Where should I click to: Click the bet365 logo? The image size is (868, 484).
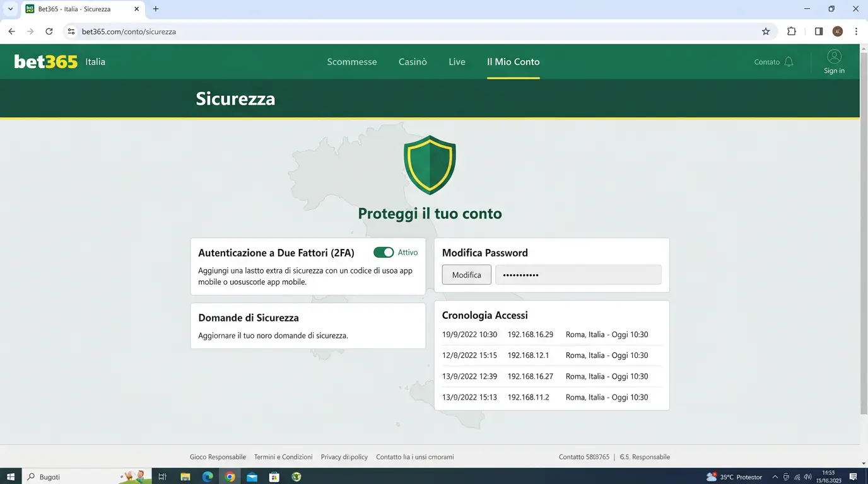(45, 61)
